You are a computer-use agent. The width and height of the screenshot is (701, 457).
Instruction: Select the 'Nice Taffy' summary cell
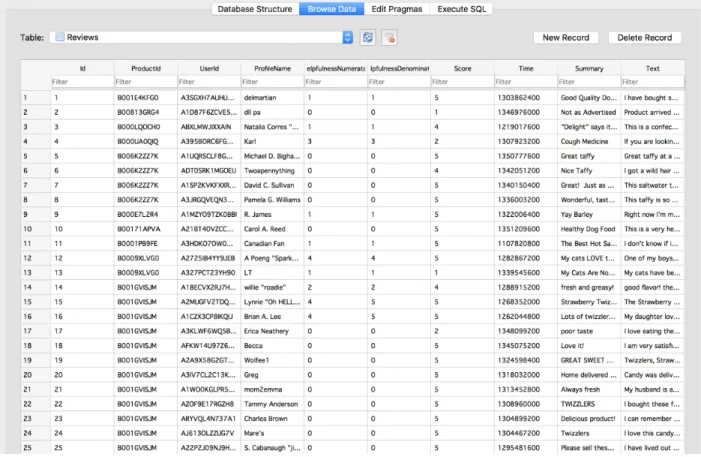[589, 170]
